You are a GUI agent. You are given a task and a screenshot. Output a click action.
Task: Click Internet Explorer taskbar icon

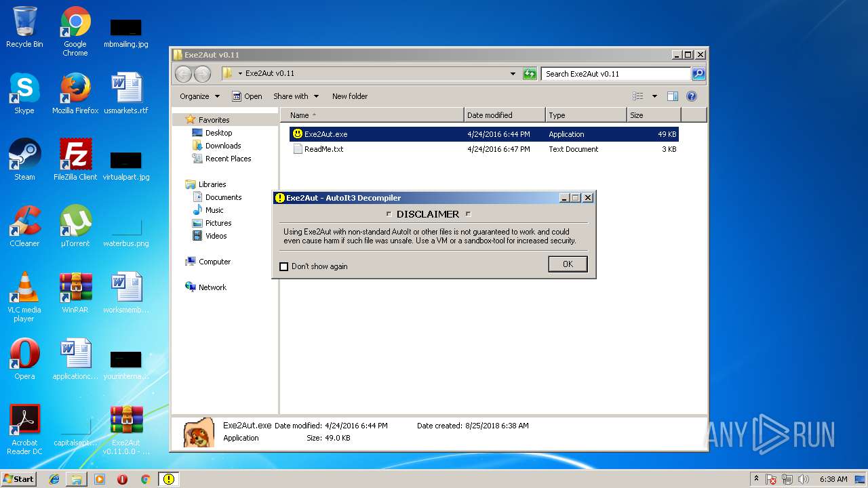click(x=54, y=479)
